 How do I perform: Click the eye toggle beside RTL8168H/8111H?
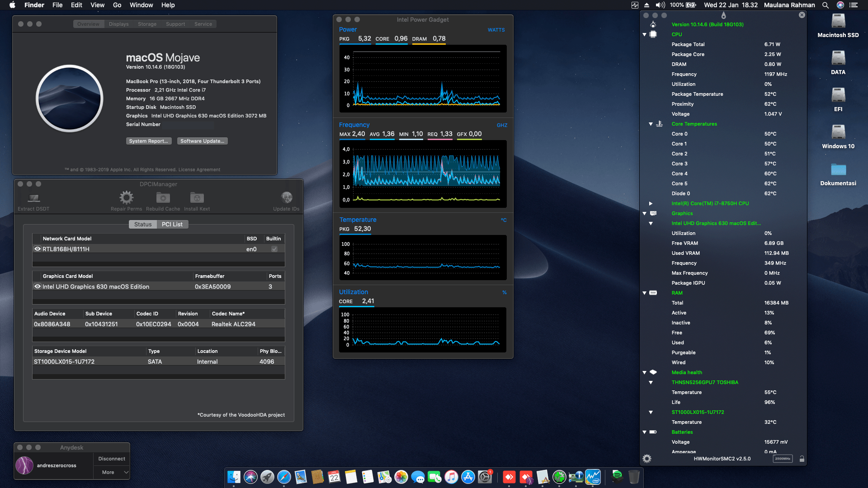tap(38, 249)
